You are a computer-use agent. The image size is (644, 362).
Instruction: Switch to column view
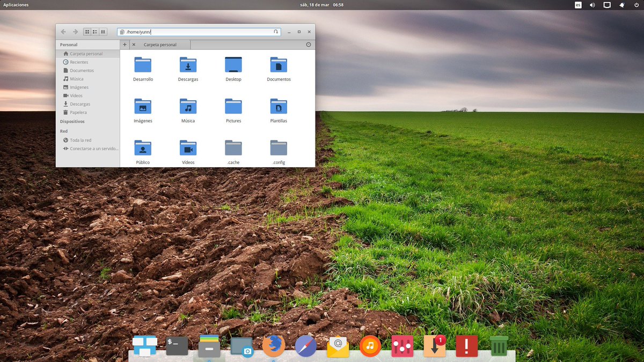(x=103, y=32)
